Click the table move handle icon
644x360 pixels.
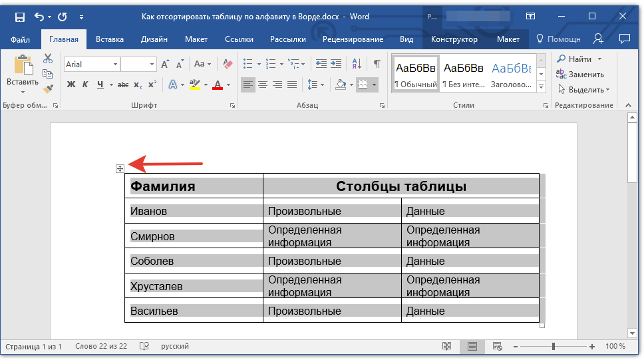pos(120,169)
